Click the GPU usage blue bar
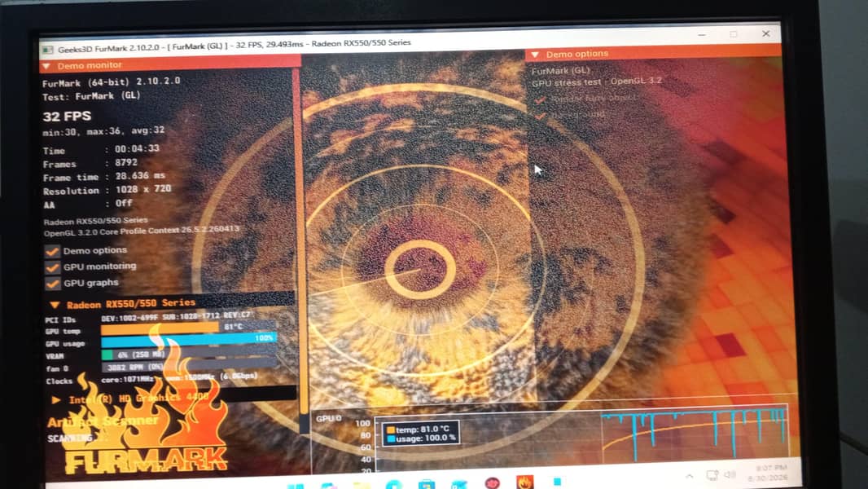The image size is (868, 489). (188, 340)
